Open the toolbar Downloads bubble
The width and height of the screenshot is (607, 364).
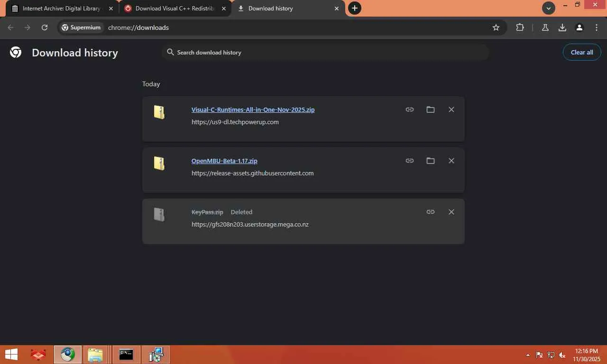(562, 27)
